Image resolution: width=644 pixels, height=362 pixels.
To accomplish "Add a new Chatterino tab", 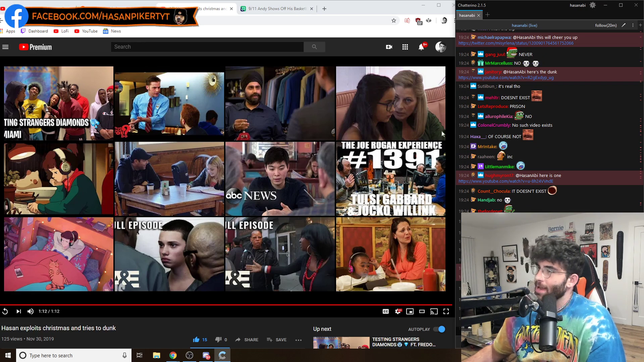I will pos(487,15).
